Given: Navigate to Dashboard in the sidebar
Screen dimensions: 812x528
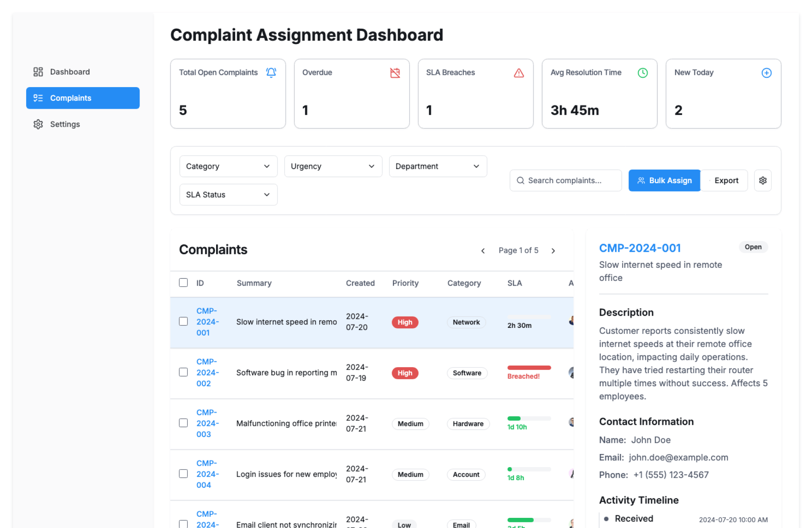Looking at the screenshot, I should pos(70,72).
